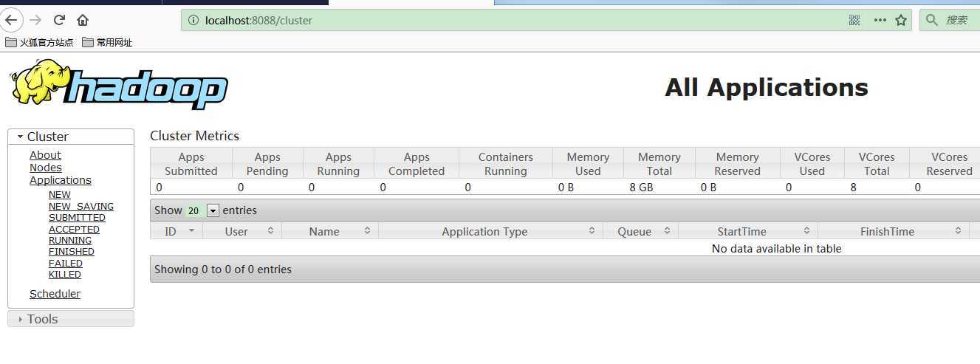
Task: Open the 火狐官方站点 bookmark folder
Action: pos(39,42)
